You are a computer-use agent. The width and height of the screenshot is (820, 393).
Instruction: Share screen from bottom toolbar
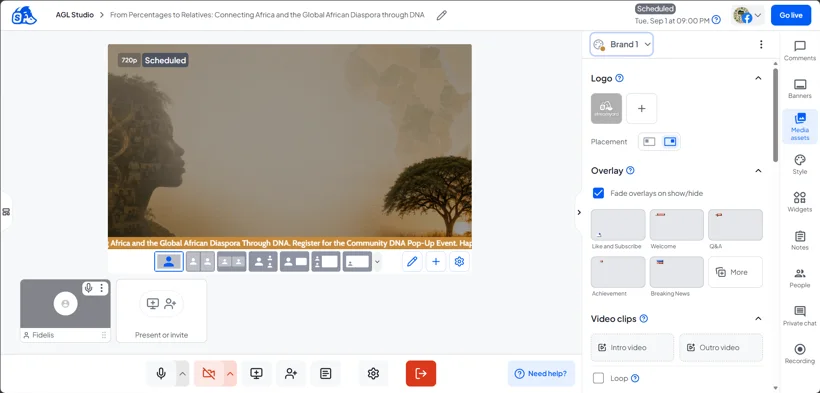click(256, 374)
